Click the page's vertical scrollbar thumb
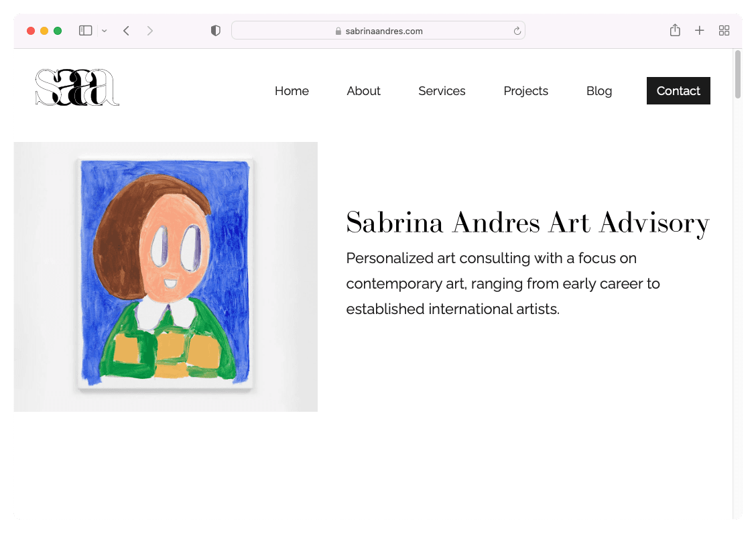Image resolution: width=756 pixels, height=533 pixels. [737, 74]
